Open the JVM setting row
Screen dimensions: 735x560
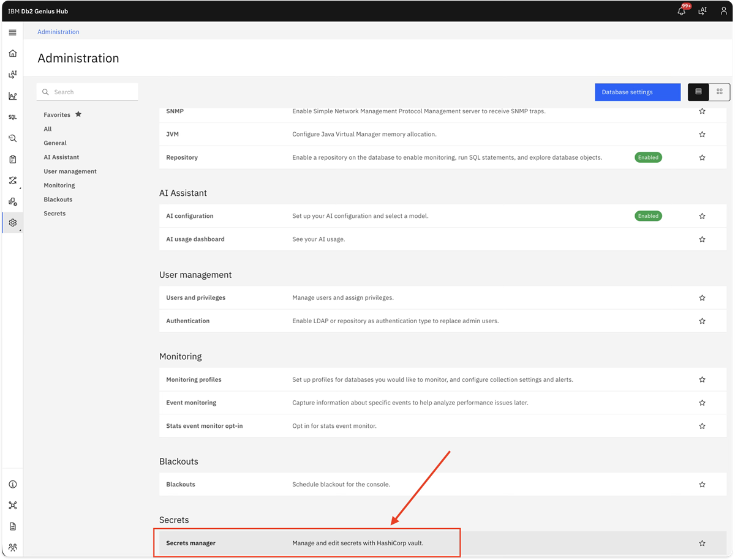[x=443, y=134]
